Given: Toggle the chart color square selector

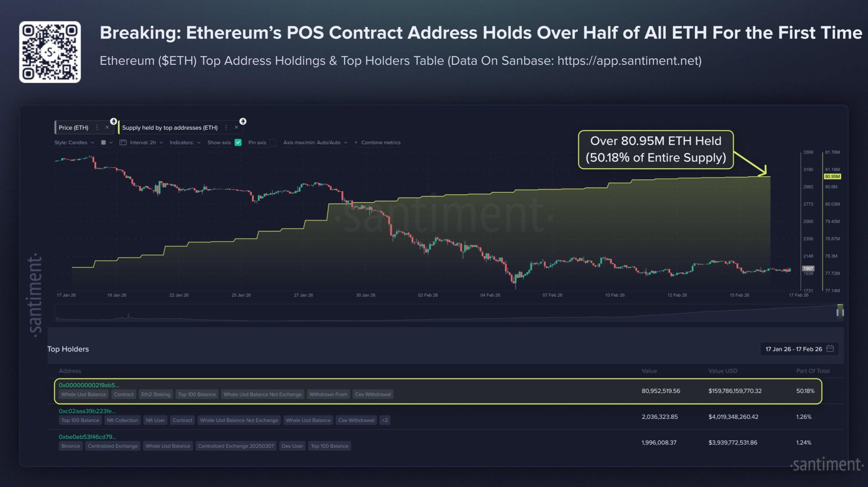Looking at the screenshot, I should click(103, 143).
